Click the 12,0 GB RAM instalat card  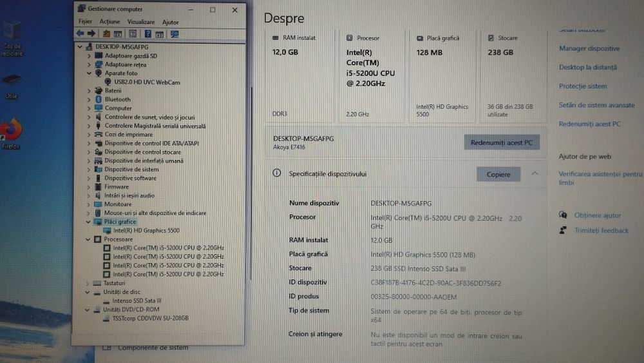pyautogui.click(x=301, y=76)
